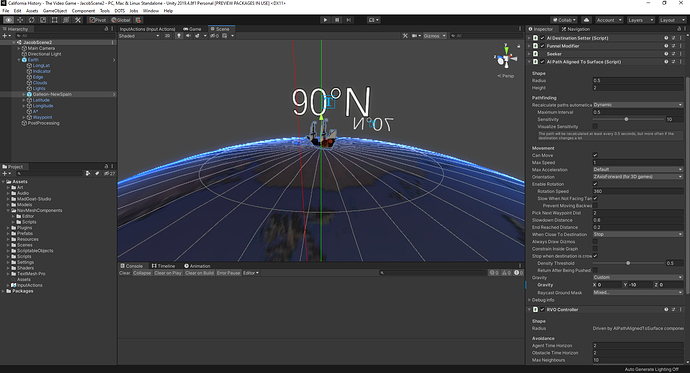
Task: Open the Window menu
Action: click(x=150, y=11)
